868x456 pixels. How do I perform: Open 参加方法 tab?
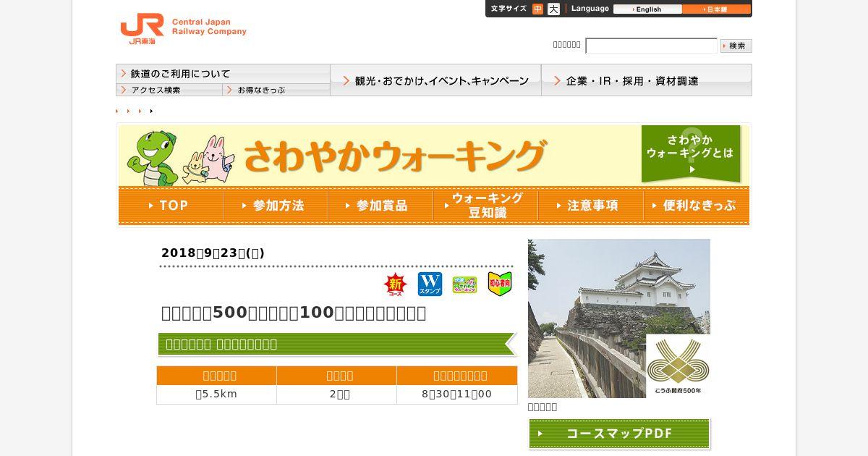276,206
